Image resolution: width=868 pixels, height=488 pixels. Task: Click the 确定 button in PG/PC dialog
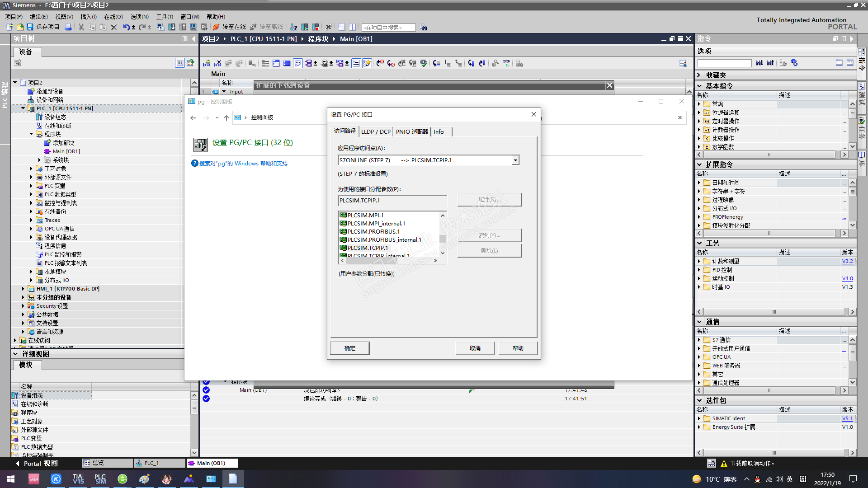coord(349,348)
